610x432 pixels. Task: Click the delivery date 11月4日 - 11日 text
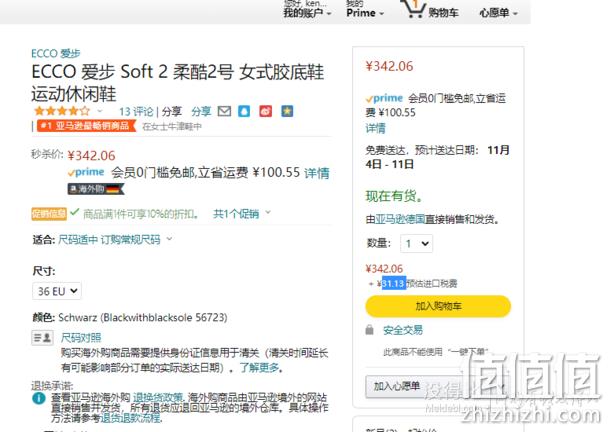[437, 157]
